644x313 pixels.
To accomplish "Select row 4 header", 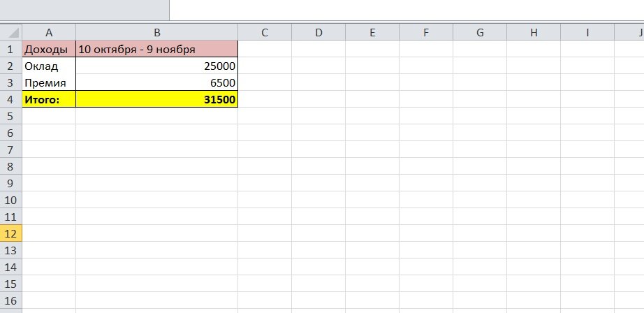I will pyautogui.click(x=10, y=99).
